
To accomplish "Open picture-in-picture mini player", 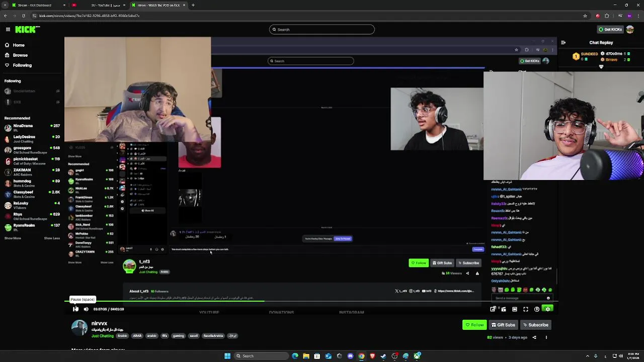I will point(493,309).
